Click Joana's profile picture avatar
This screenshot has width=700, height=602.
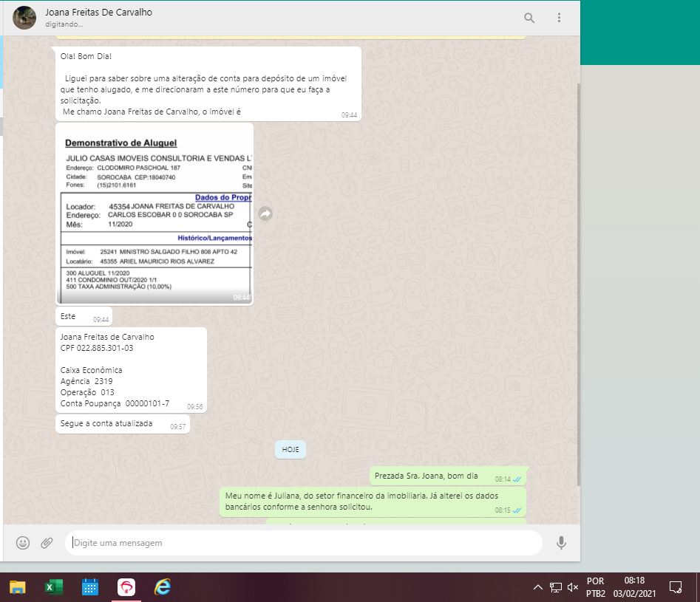click(24, 18)
